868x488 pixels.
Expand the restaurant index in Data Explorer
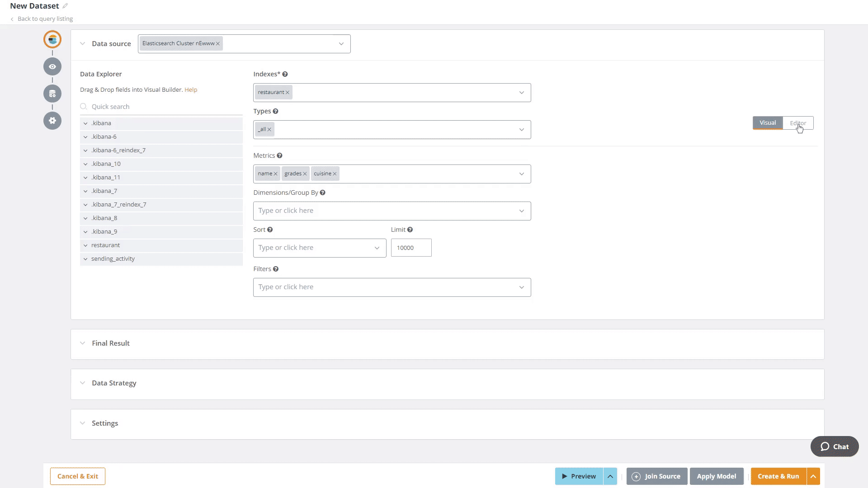[85, 245]
